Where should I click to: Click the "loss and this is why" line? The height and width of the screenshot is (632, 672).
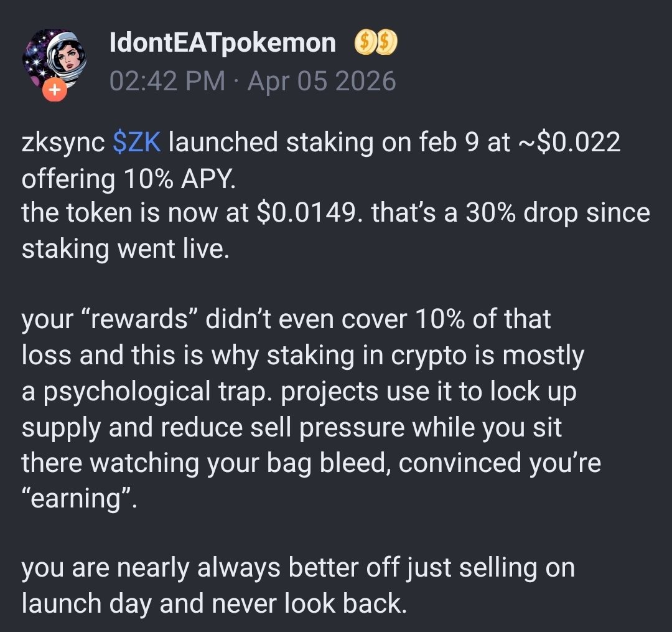click(302, 356)
